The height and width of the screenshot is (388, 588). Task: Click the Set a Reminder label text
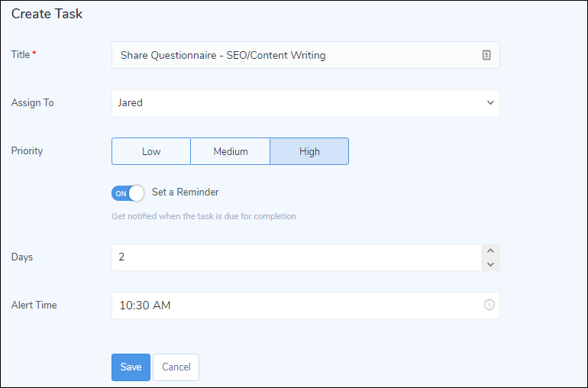pos(186,192)
